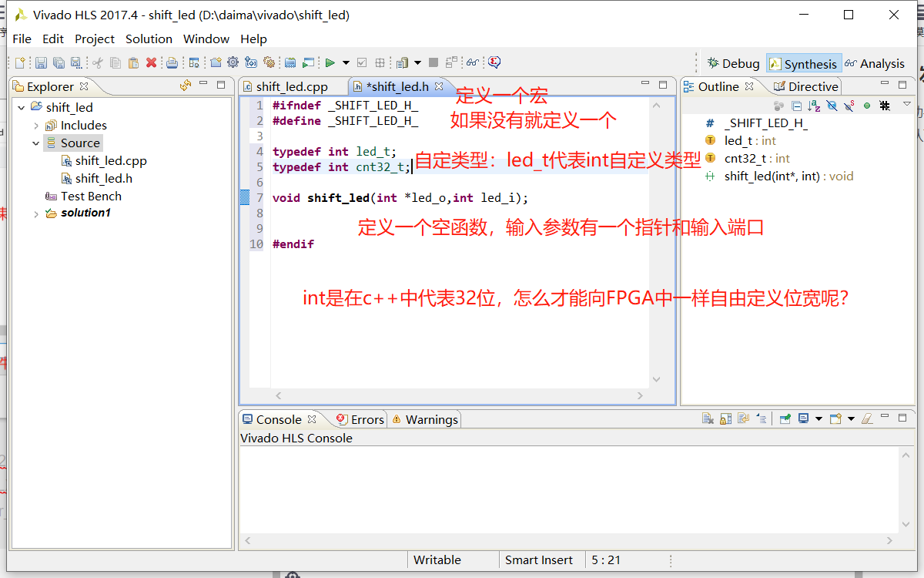924x578 pixels.
Task: Click the New Solution toolbar icon
Action: (x=216, y=62)
